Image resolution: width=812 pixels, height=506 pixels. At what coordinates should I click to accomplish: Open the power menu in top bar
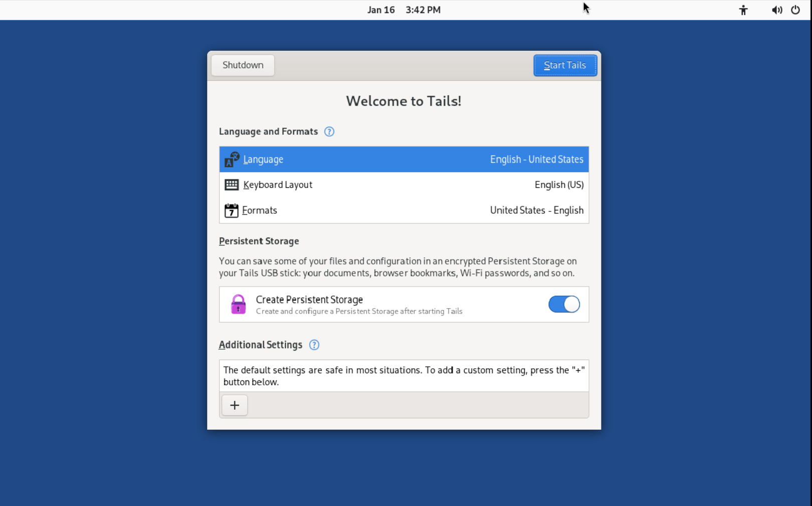click(x=795, y=10)
